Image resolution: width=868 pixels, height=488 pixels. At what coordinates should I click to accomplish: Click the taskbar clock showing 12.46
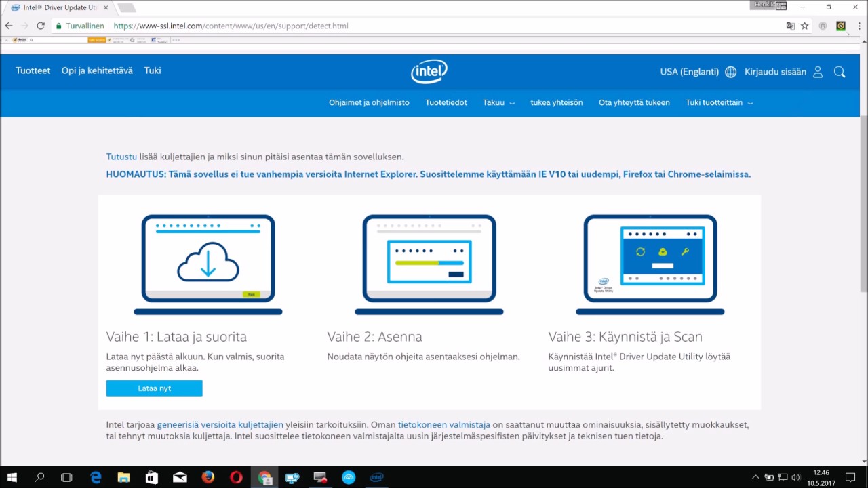(x=821, y=477)
